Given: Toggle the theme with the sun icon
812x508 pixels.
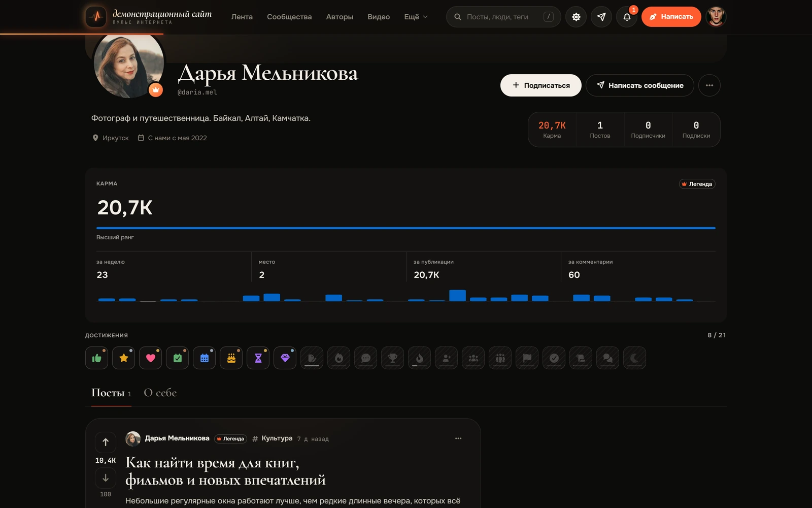Looking at the screenshot, I should pyautogui.click(x=576, y=17).
